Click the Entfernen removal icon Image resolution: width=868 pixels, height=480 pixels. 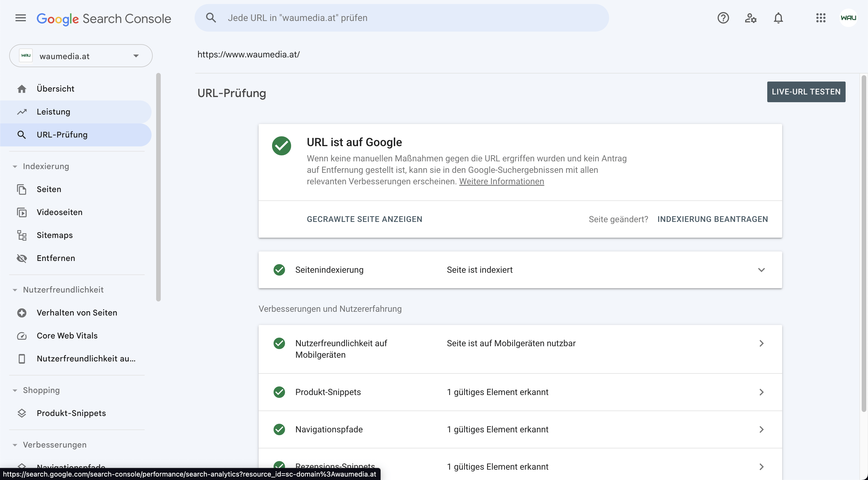pyautogui.click(x=21, y=258)
